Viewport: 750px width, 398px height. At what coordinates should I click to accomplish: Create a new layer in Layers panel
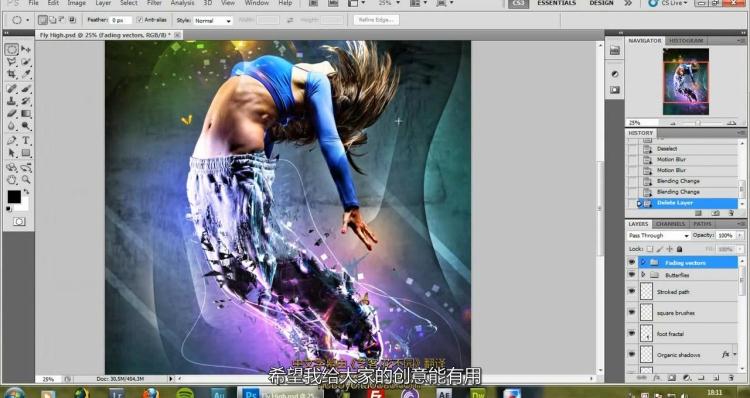[717, 378]
